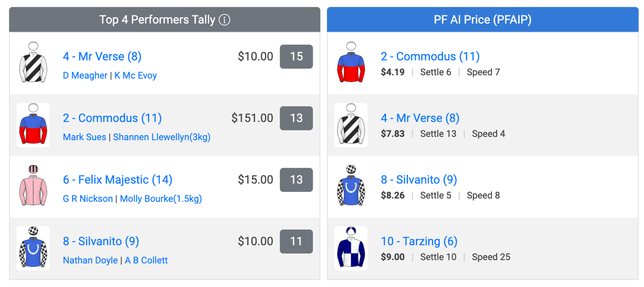
Task: Click Tarzing navy-white quartered silks icon
Action: click(351, 248)
